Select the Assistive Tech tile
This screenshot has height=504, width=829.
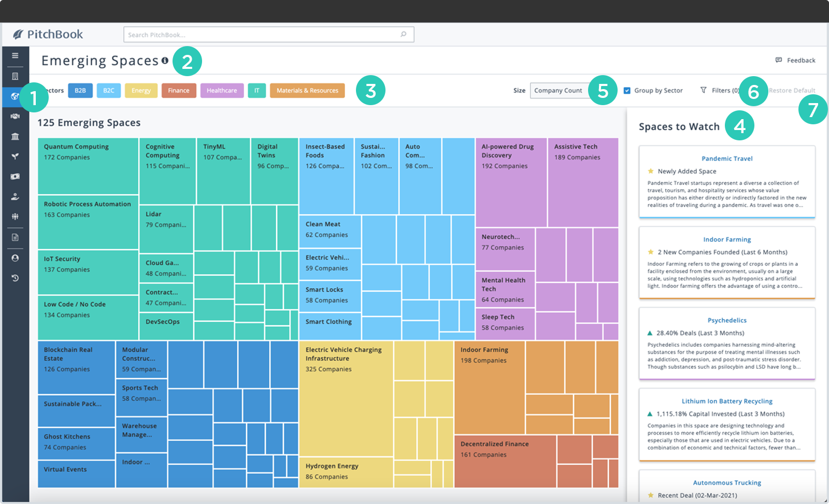pyautogui.click(x=583, y=182)
